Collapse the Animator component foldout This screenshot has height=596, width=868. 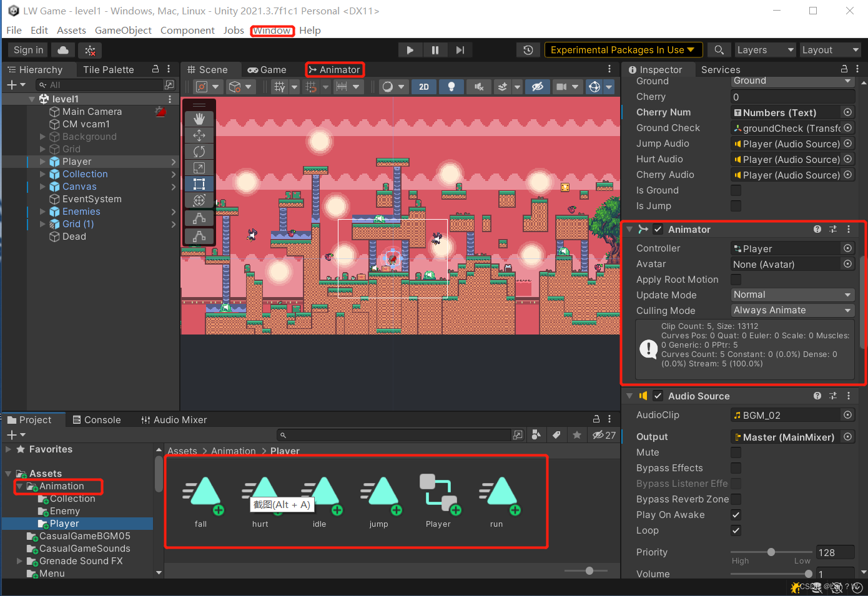point(629,230)
